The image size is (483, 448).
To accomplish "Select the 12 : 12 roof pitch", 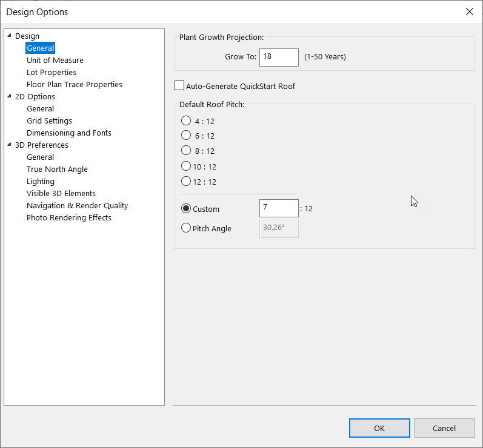I will click(186, 181).
